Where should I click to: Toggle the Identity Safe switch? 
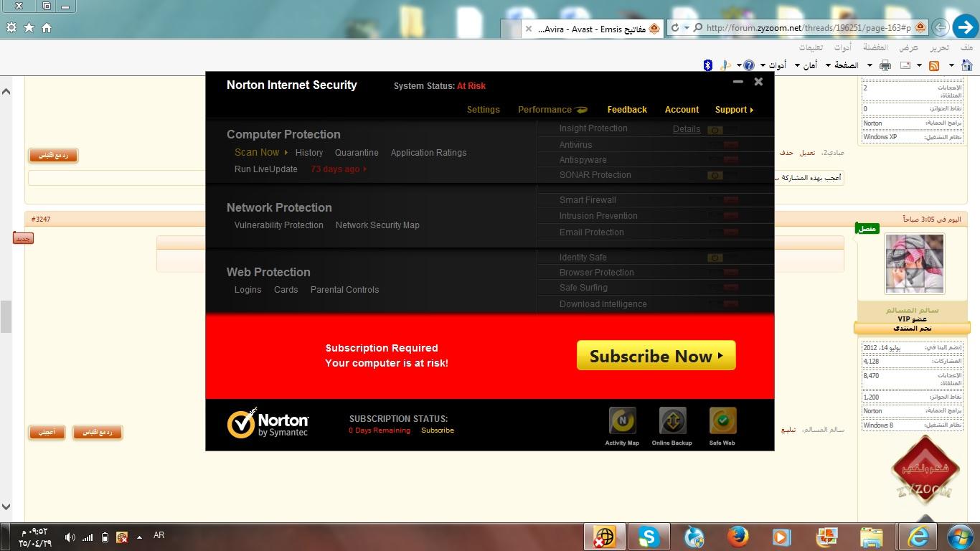pos(722,258)
